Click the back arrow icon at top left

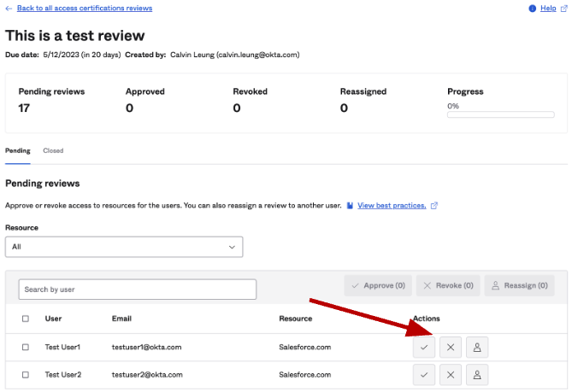[x=9, y=9]
